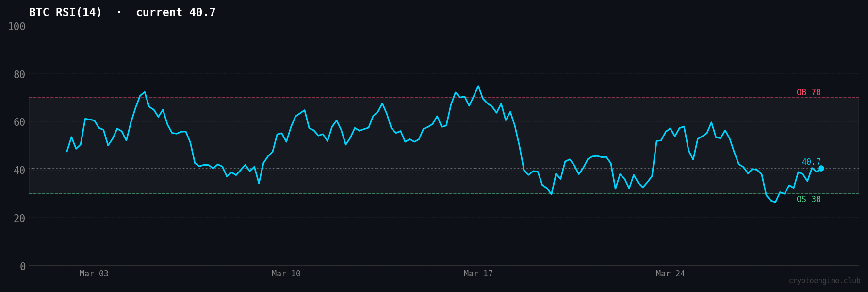The image size is (868, 292).
Task: Select the "Mar 24" date tick
Action: pos(670,274)
